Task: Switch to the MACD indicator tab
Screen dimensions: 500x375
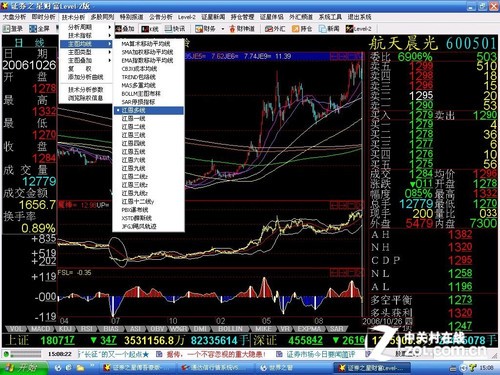Action: tap(41, 329)
